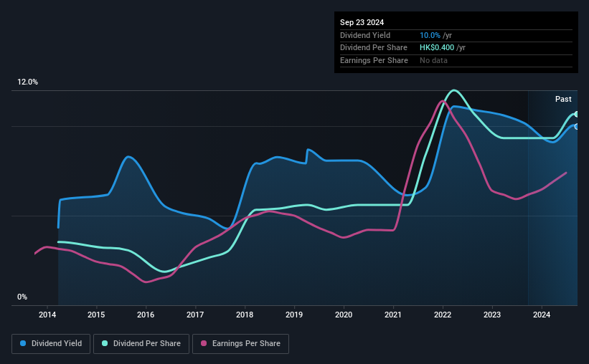Viewport: 589px width, 364px height.
Task: Click the blue end-point marker on chart
Action: tap(577, 126)
